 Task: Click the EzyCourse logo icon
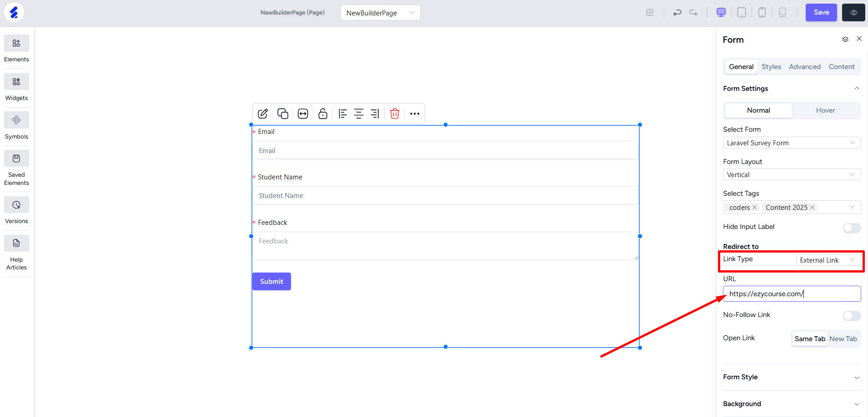coord(14,12)
